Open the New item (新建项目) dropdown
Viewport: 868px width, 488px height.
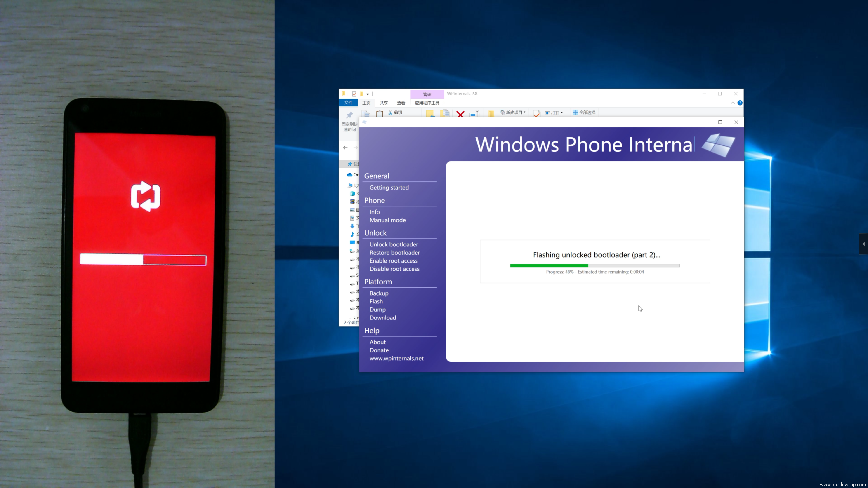513,112
